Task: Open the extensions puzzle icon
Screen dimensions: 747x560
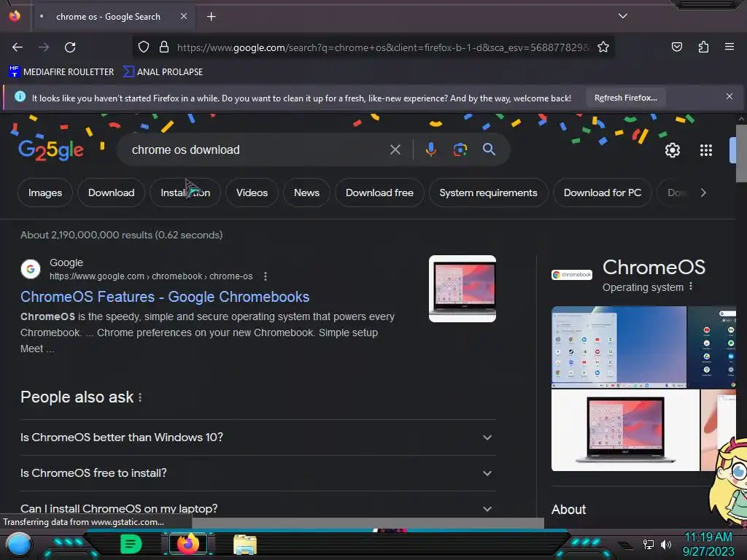Action: (x=703, y=47)
